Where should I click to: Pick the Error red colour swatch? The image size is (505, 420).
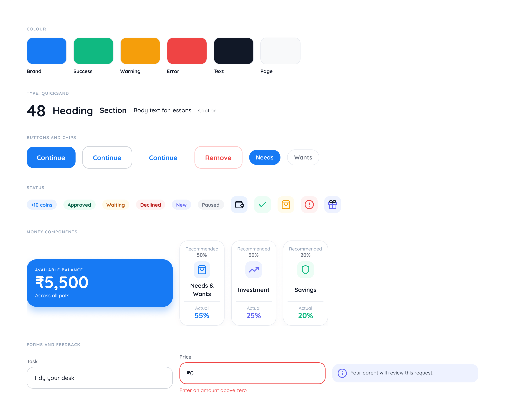187,51
